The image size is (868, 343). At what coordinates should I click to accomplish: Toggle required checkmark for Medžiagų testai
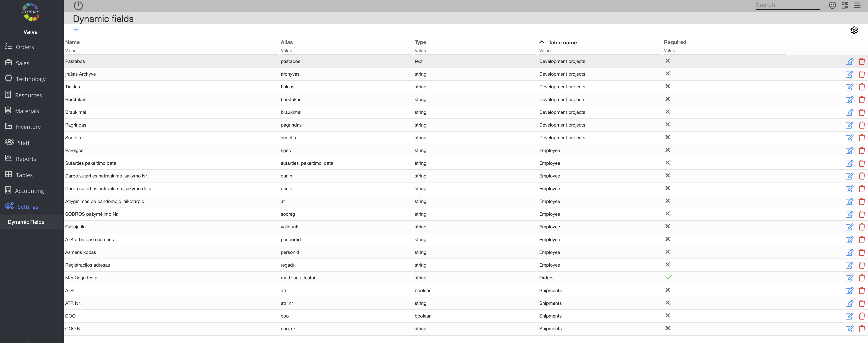point(669,277)
